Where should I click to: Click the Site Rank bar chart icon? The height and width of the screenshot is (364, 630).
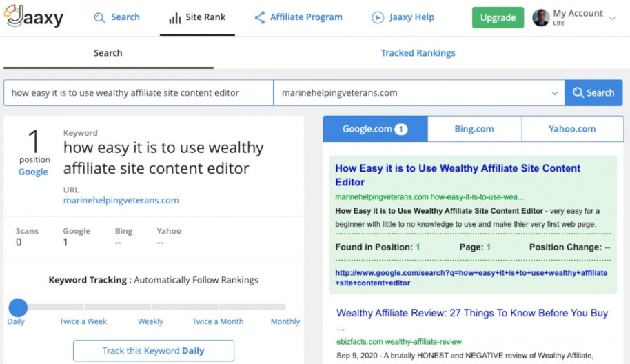pos(175,18)
